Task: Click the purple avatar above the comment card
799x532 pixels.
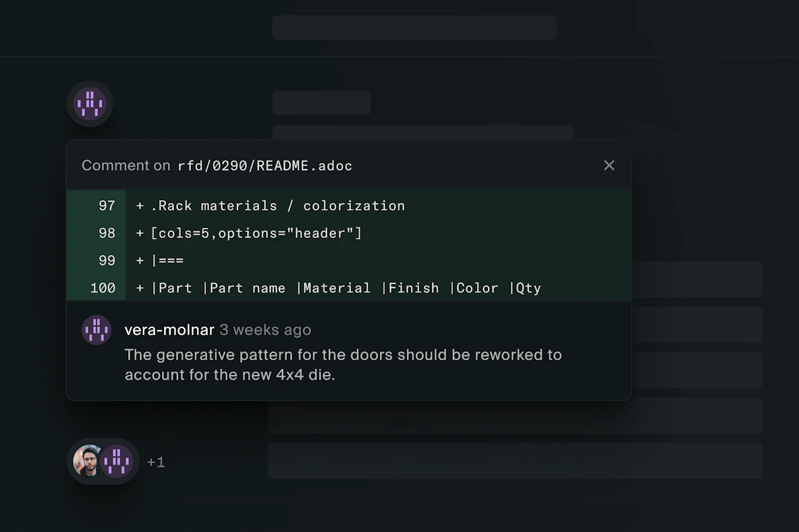Action: [90, 104]
